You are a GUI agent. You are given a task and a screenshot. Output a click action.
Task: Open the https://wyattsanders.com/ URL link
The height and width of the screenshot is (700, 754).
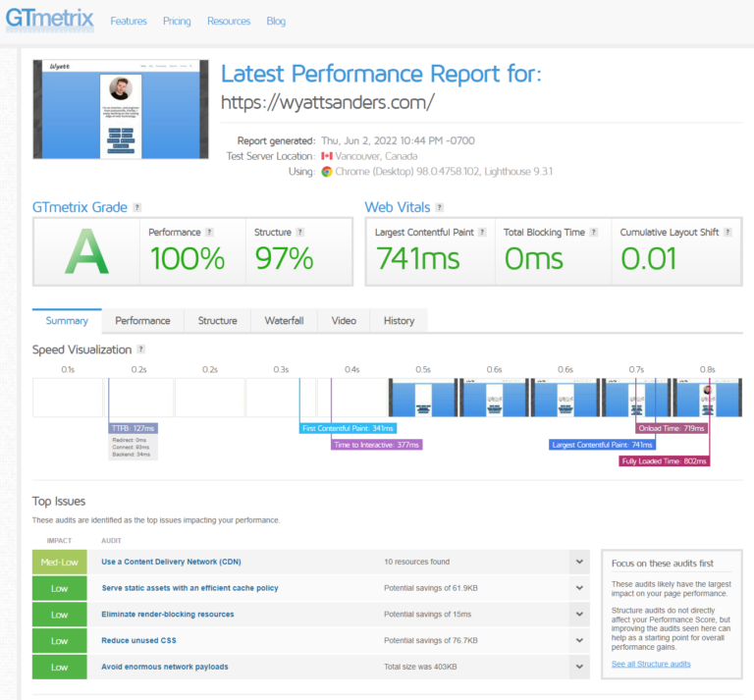[x=328, y=102]
